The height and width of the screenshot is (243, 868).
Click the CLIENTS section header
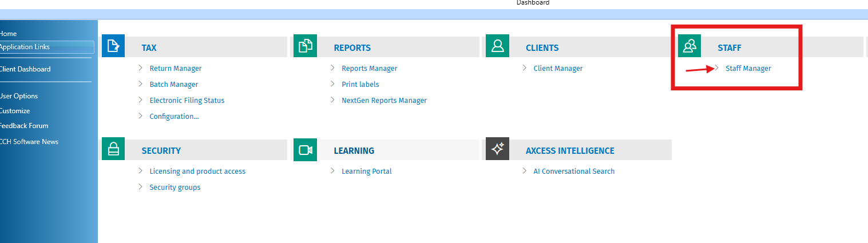pos(542,48)
